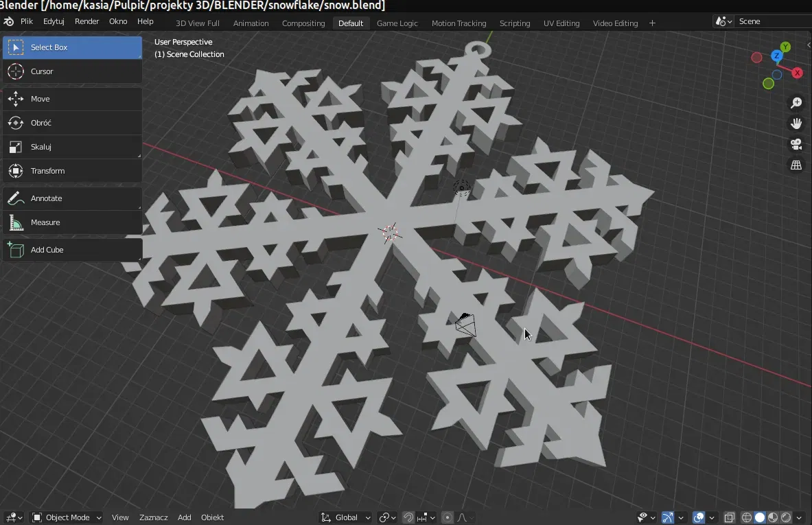
Task: Open the Render menu
Action: (86, 21)
